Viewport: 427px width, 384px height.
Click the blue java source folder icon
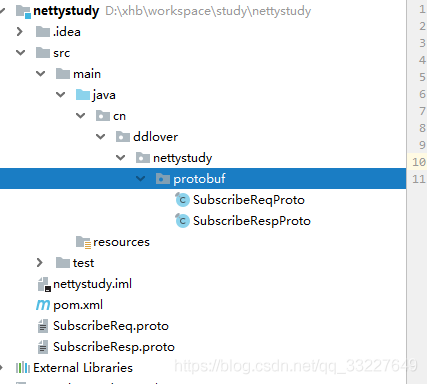coord(83,95)
